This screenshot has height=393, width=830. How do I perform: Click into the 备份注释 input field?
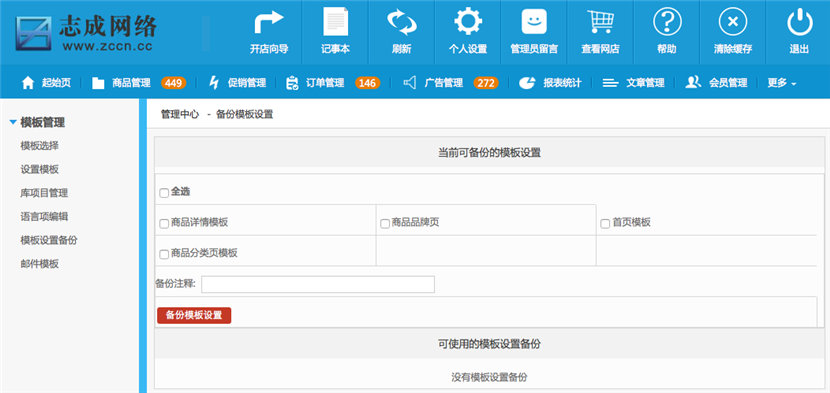318,284
